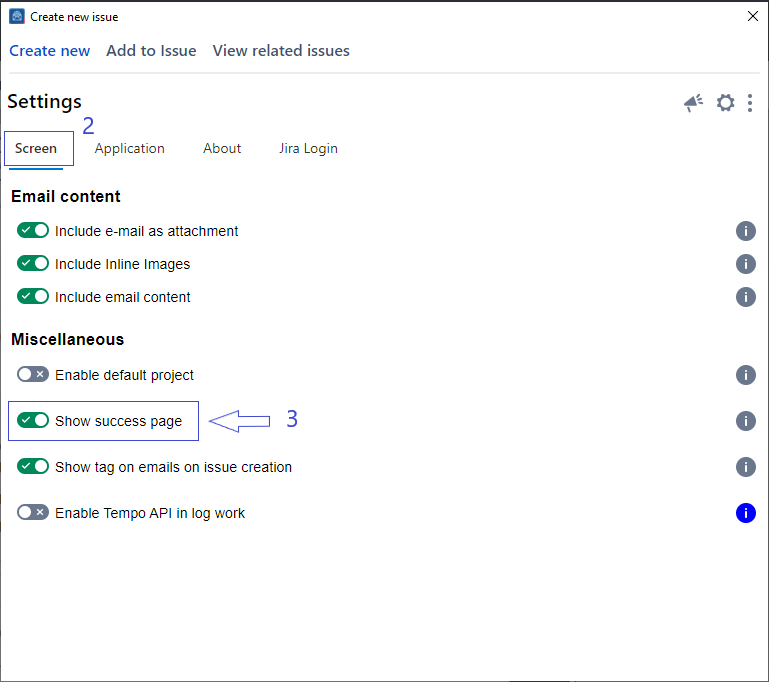
Task: Disable Include e-mail as attachment toggle
Action: coord(33,231)
